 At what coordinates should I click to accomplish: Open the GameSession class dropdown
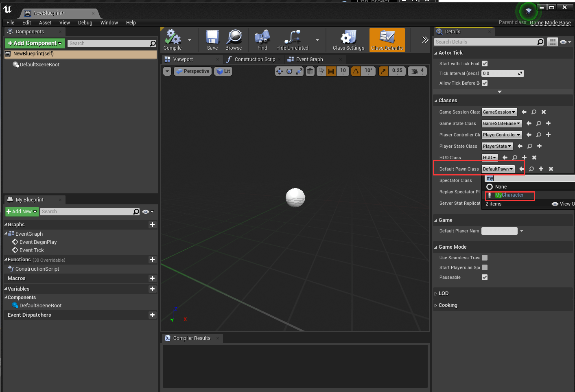[x=499, y=112]
